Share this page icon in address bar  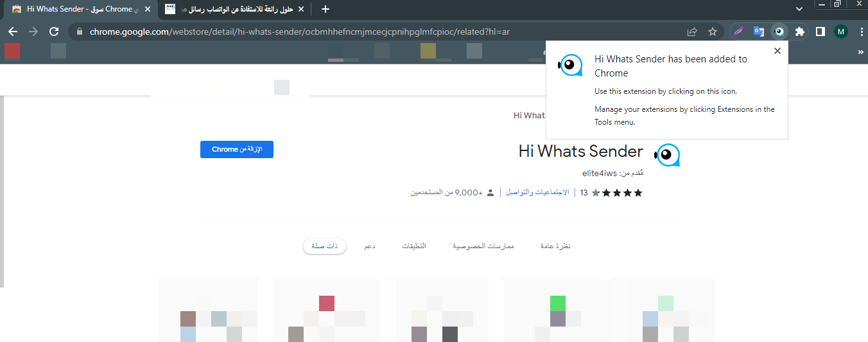coord(692,32)
